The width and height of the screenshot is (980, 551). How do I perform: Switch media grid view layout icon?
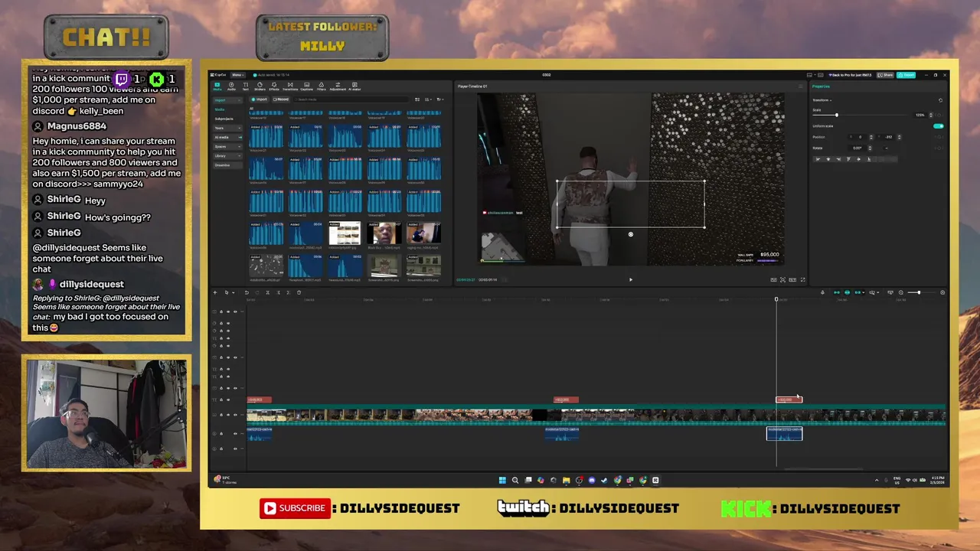point(417,99)
